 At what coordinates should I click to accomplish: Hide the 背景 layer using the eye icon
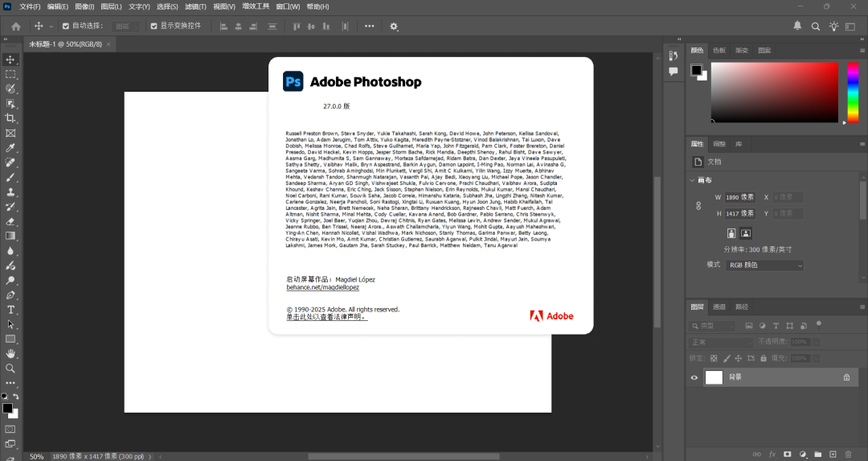point(694,377)
